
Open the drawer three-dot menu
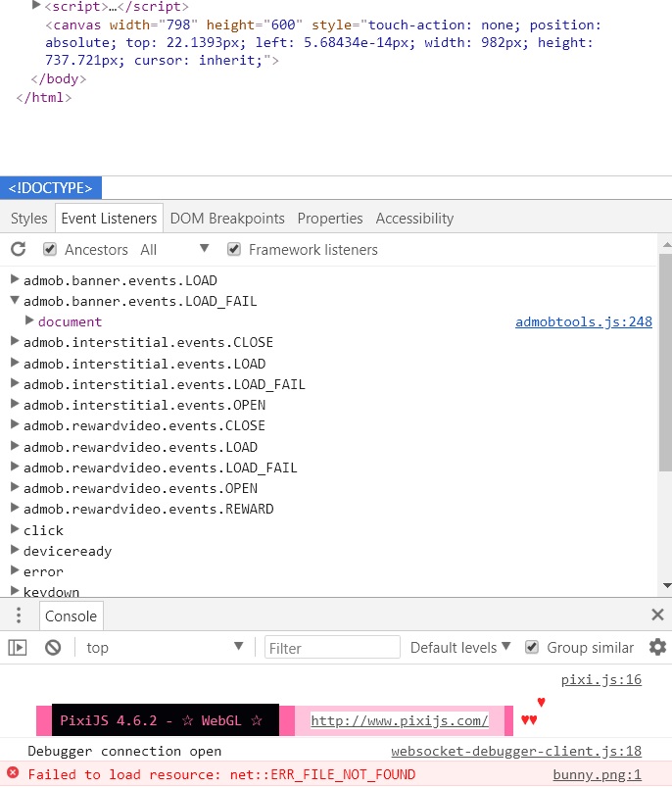[19, 616]
